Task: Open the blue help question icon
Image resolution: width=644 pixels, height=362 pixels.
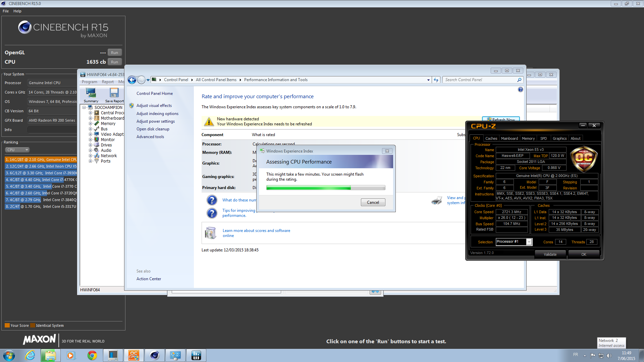Action: [520, 89]
